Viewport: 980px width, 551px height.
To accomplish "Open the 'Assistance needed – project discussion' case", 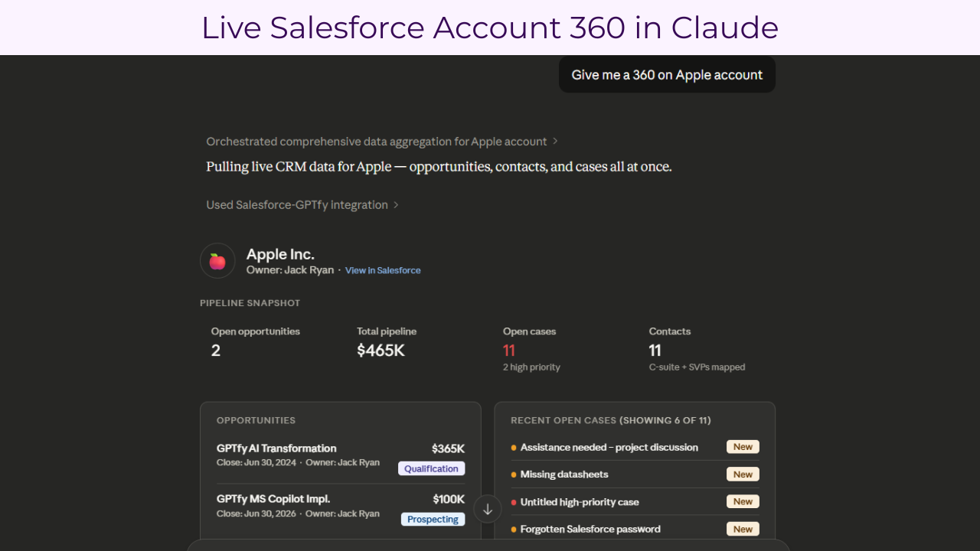I will 609,447.
